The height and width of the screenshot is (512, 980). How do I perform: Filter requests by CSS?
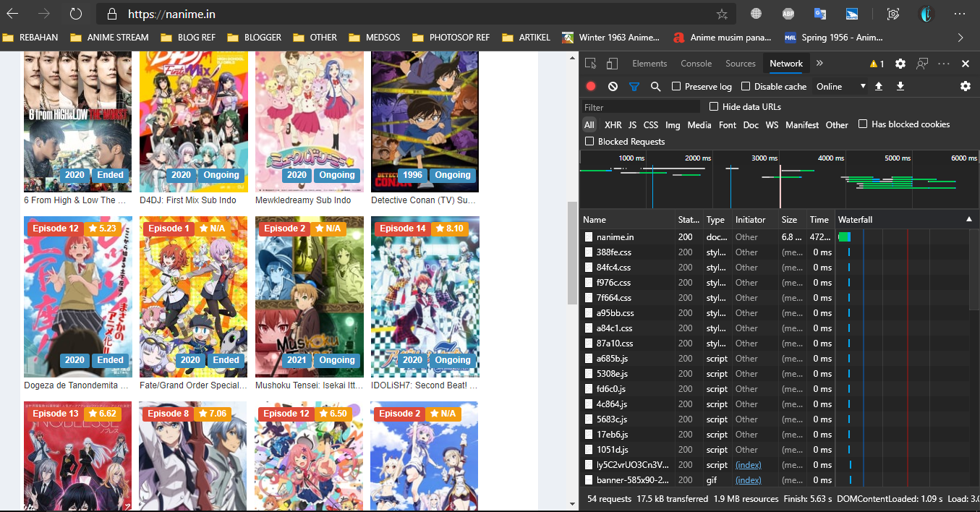pyautogui.click(x=651, y=125)
